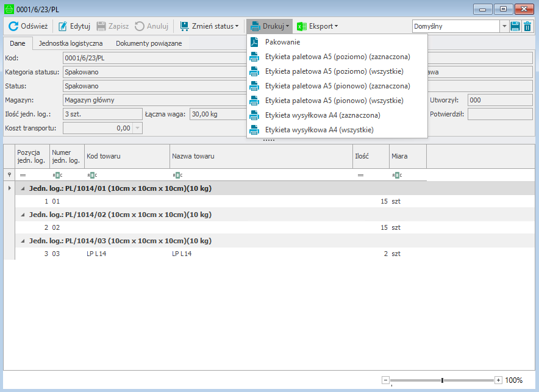Open the Dokumenty powiązane tab

[x=149, y=43]
